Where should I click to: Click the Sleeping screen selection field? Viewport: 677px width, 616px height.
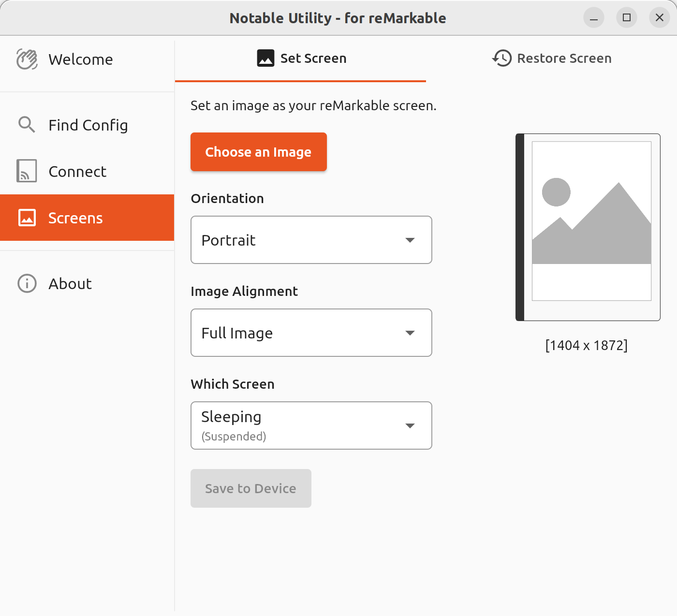(x=311, y=425)
